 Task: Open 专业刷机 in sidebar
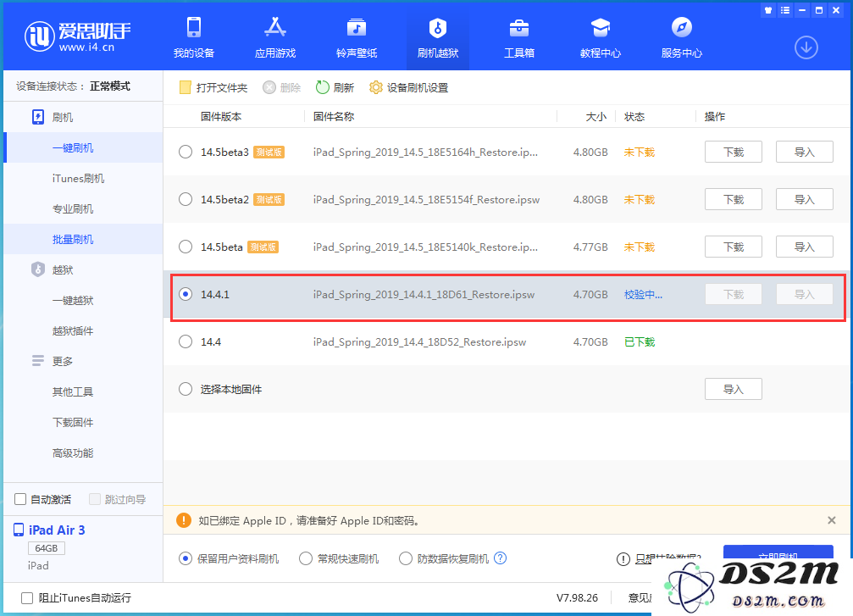click(73, 209)
